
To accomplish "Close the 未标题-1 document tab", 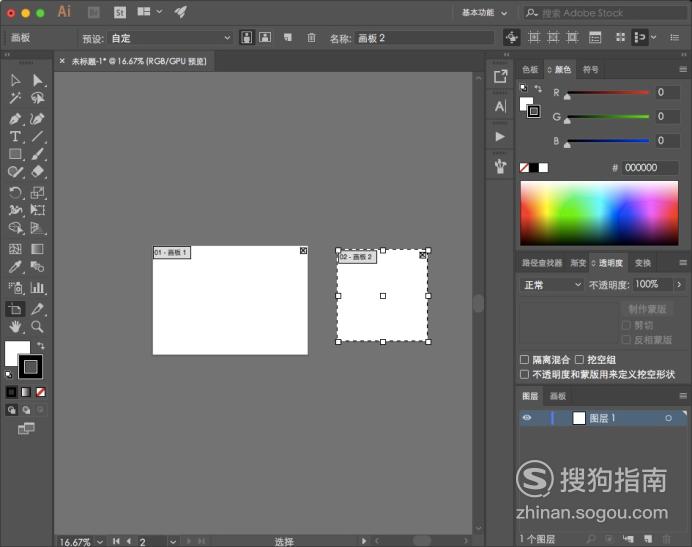I will coord(62,61).
